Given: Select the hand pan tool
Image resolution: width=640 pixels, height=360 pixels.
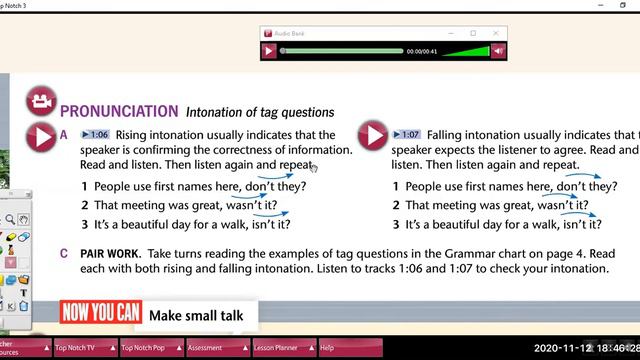Looking at the screenshot, I should pos(24,220).
